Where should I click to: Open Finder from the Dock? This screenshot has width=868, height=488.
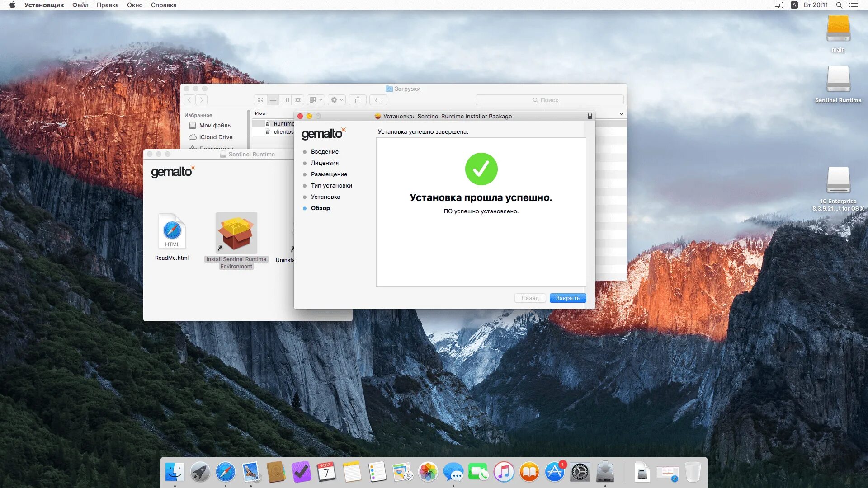175,472
